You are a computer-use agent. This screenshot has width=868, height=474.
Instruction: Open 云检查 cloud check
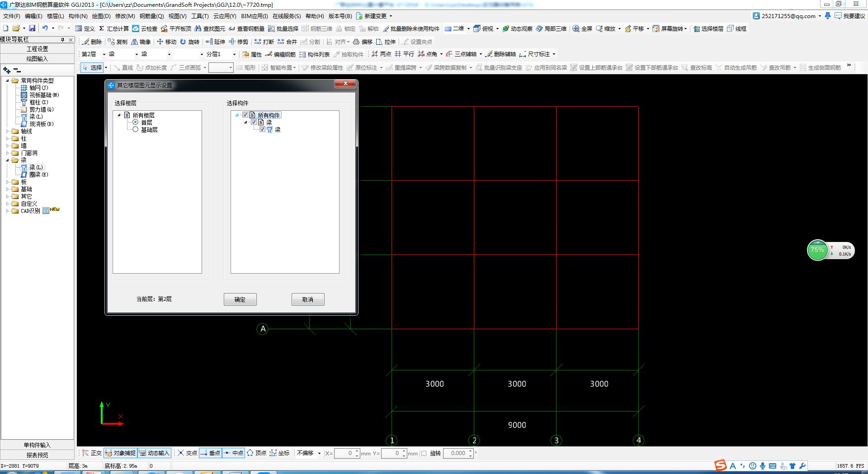[x=145, y=28]
